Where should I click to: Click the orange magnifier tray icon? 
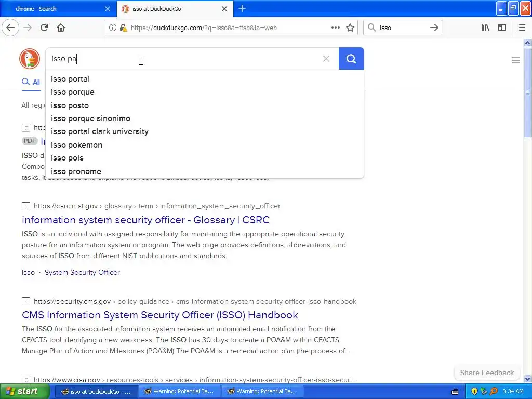(494, 391)
